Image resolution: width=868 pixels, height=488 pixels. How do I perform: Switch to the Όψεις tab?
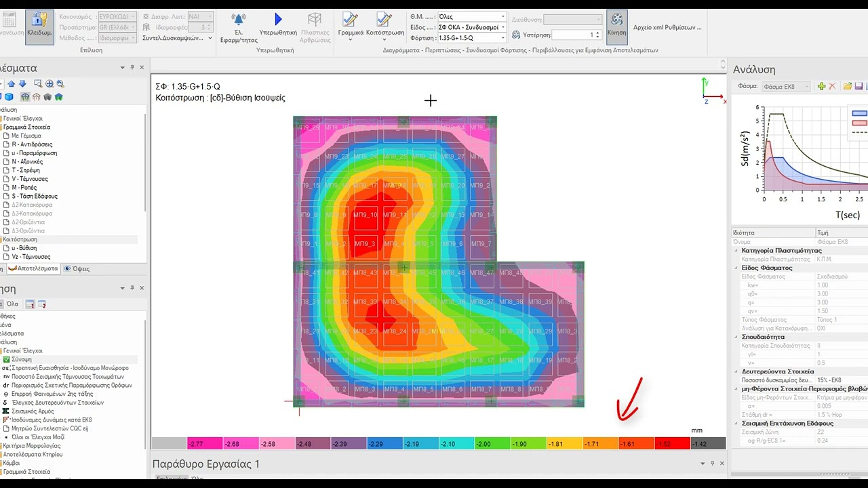click(x=77, y=268)
